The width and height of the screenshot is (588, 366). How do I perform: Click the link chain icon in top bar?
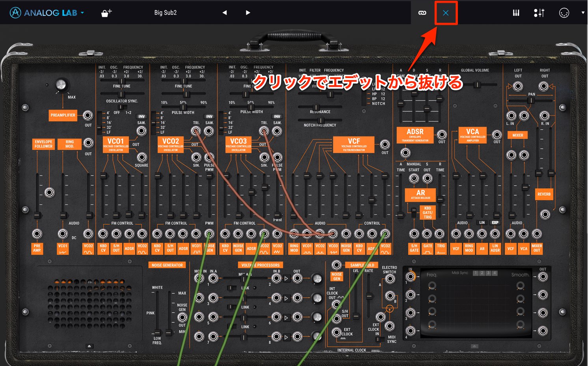(422, 13)
